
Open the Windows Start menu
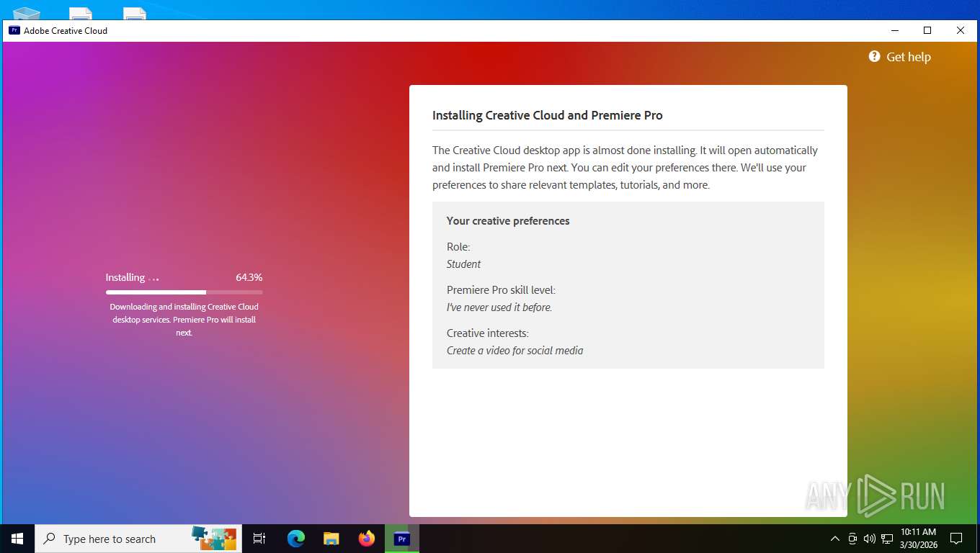click(x=17, y=539)
